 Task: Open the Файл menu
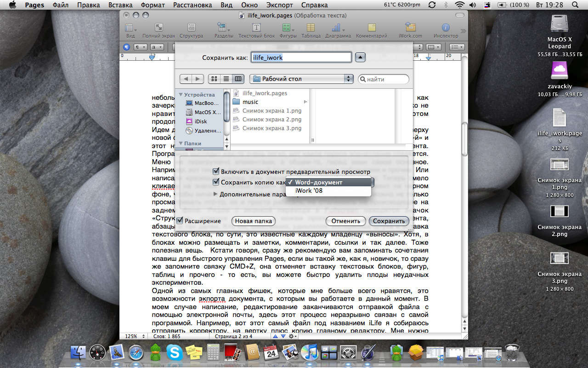pyautogui.click(x=61, y=5)
